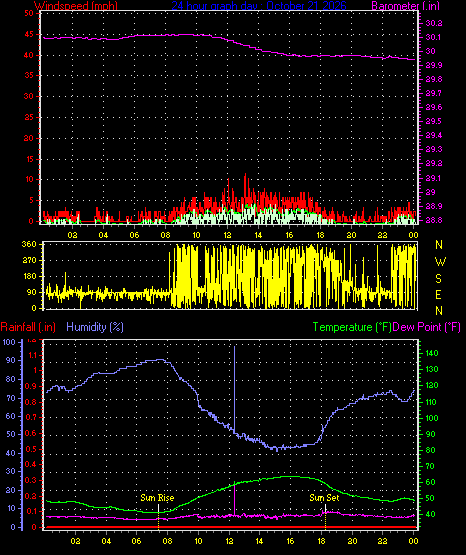Click the Windspeed (mph) axis title
The height and width of the screenshot is (555, 466).
(75, 6)
